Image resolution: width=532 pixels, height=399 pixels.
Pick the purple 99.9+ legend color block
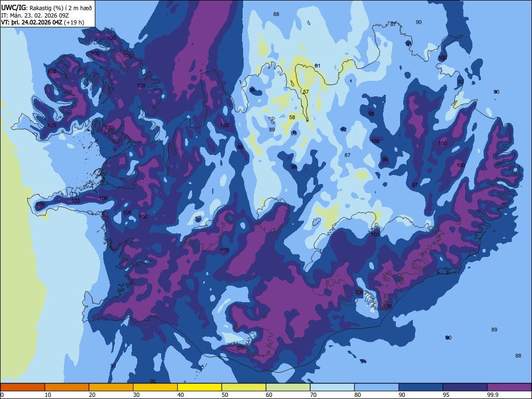coord(509,387)
